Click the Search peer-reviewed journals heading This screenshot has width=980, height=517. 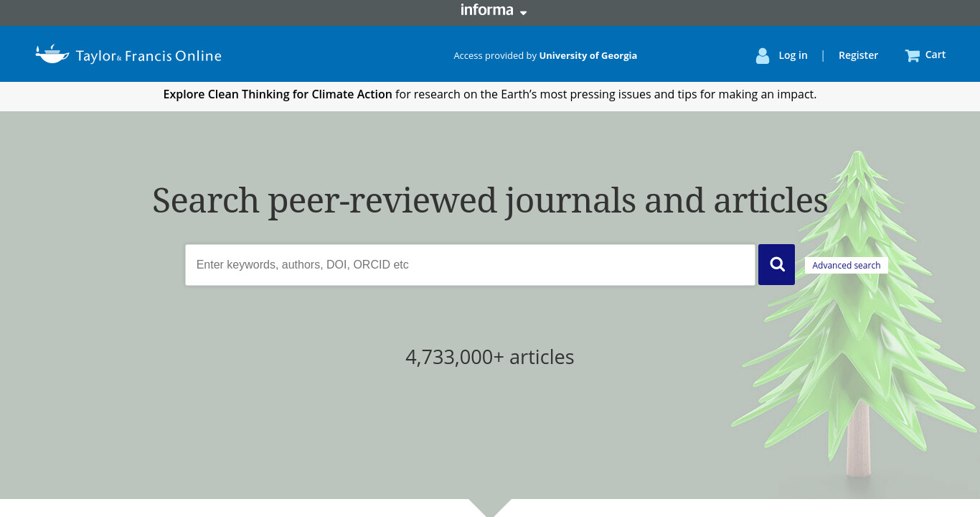[490, 200]
